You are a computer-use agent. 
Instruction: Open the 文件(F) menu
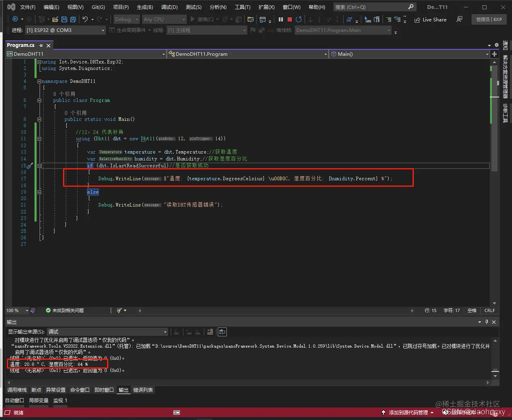(x=28, y=7)
